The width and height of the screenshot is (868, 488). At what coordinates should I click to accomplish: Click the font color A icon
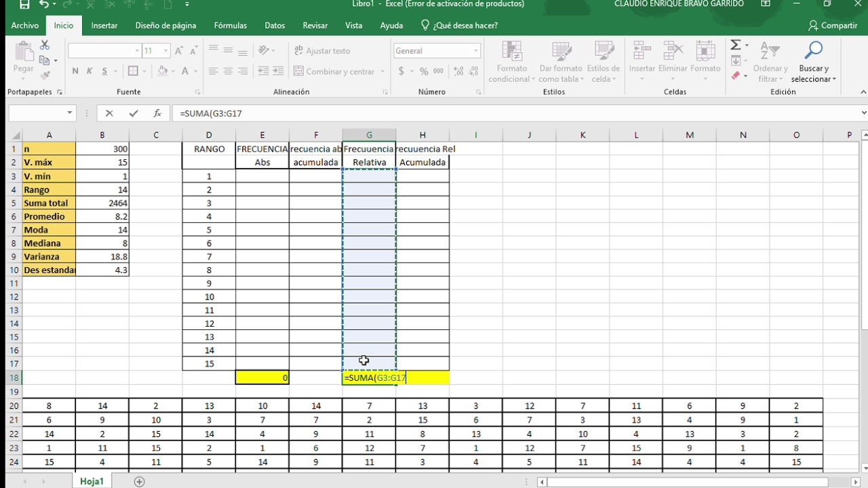point(185,71)
